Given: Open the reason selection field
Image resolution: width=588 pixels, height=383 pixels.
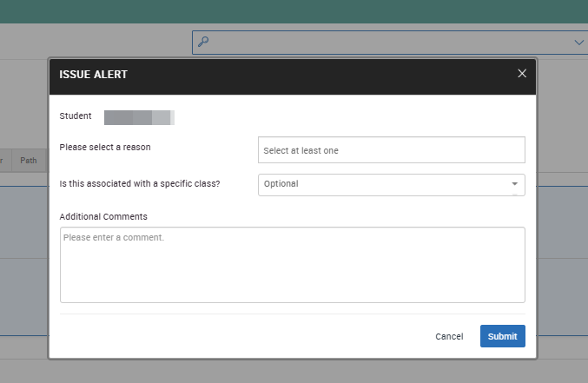Looking at the screenshot, I should [x=391, y=150].
